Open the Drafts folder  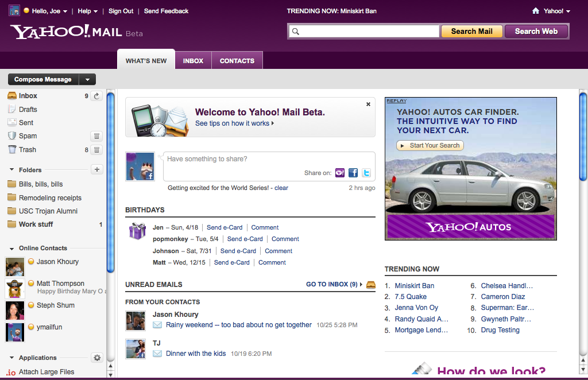[x=28, y=110]
